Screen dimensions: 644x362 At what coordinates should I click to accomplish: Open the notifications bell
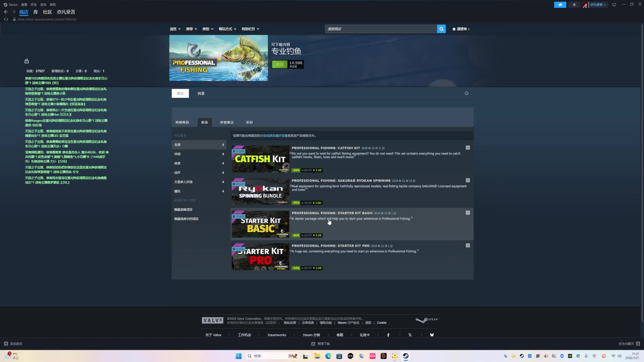(574, 5)
